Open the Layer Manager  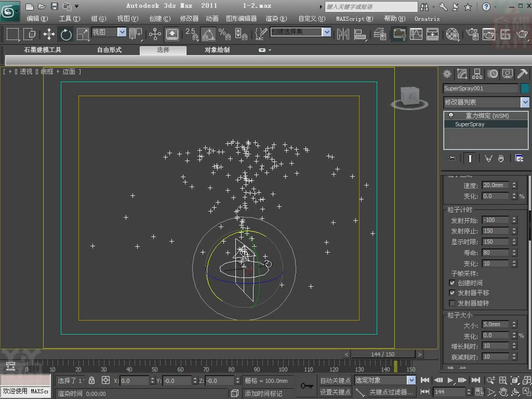point(380,34)
